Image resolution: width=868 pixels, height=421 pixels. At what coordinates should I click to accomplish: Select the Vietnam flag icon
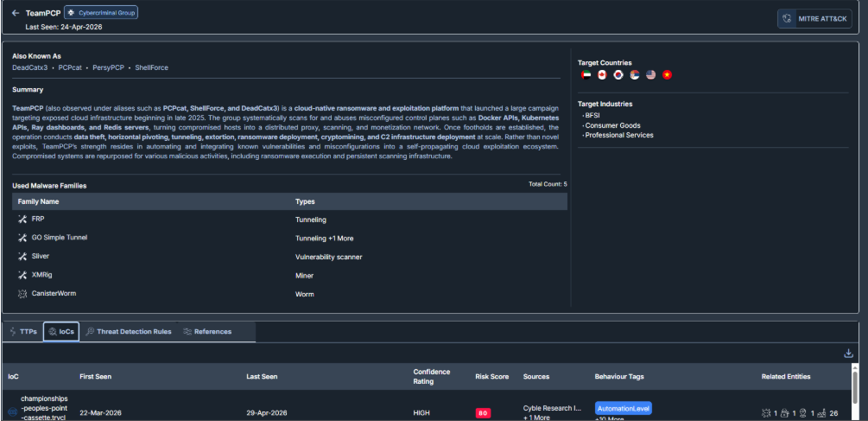pyautogui.click(x=667, y=75)
